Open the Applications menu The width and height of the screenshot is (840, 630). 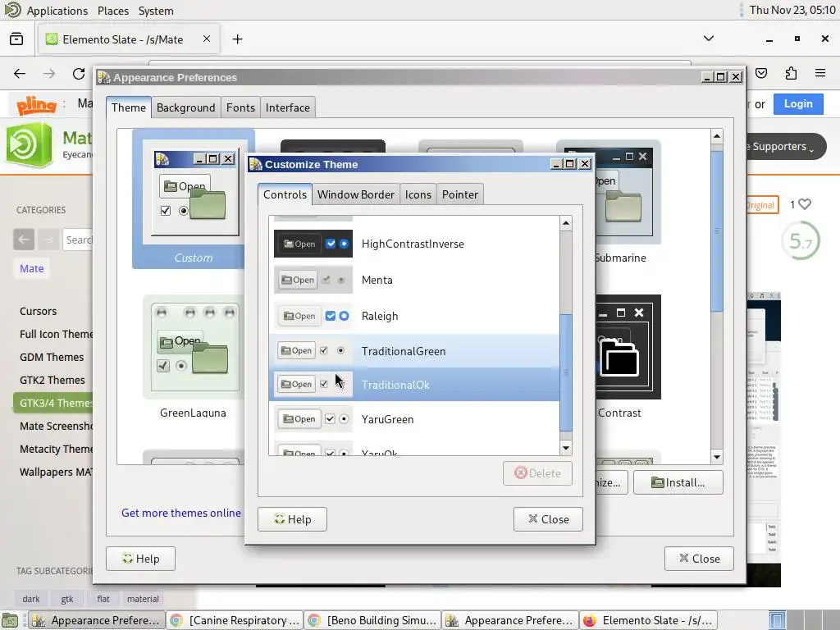coord(57,11)
